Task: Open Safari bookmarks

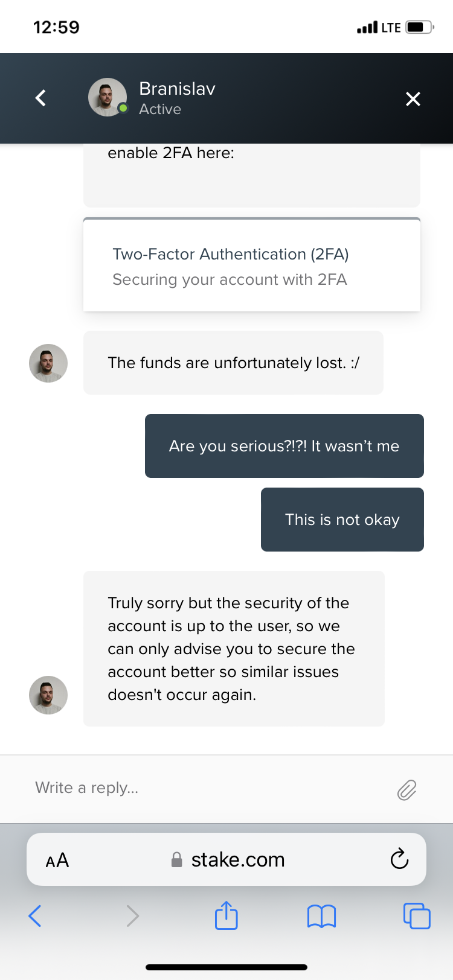Action: [321, 916]
